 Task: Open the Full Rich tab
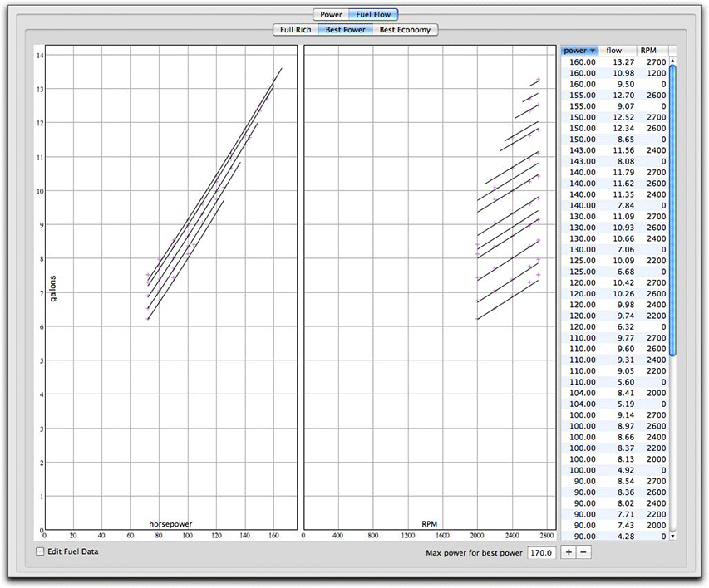pyautogui.click(x=296, y=30)
